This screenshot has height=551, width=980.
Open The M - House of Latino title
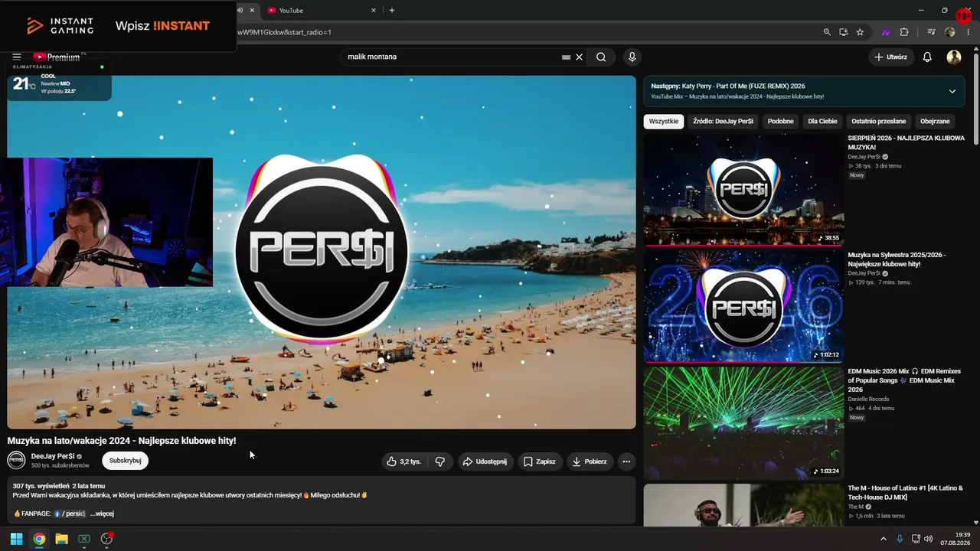905,492
